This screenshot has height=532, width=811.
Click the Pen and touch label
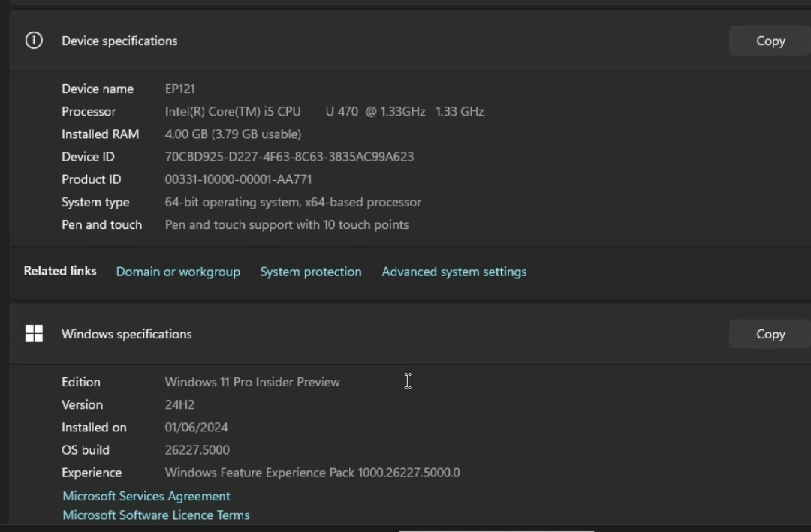102,225
